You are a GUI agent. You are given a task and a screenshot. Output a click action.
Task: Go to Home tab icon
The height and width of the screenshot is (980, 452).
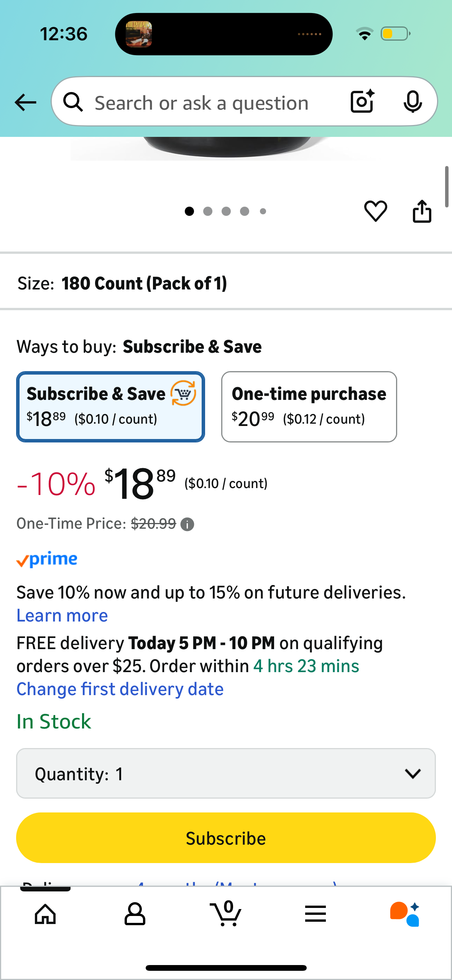coord(45,914)
